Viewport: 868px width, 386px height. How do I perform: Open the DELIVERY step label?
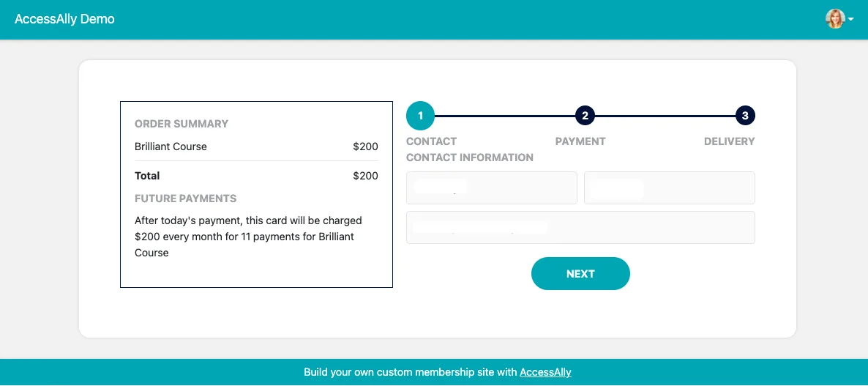(729, 141)
